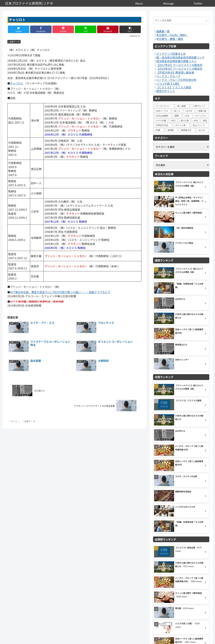Viewport: 215px width, 644px height.
Task: Open monthly ranking 国際研修交流協会
Action: coord(181,496)
